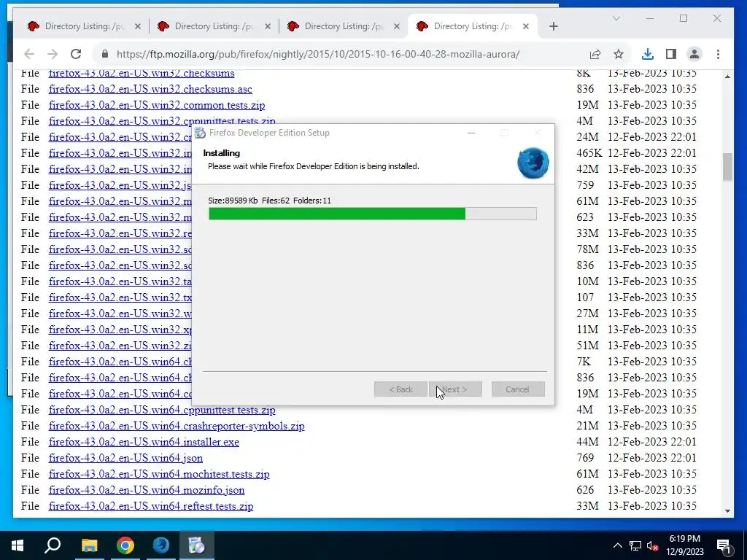Close the active fourth Directory Listing tab
This screenshot has width=747, height=560.
[526, 27]
